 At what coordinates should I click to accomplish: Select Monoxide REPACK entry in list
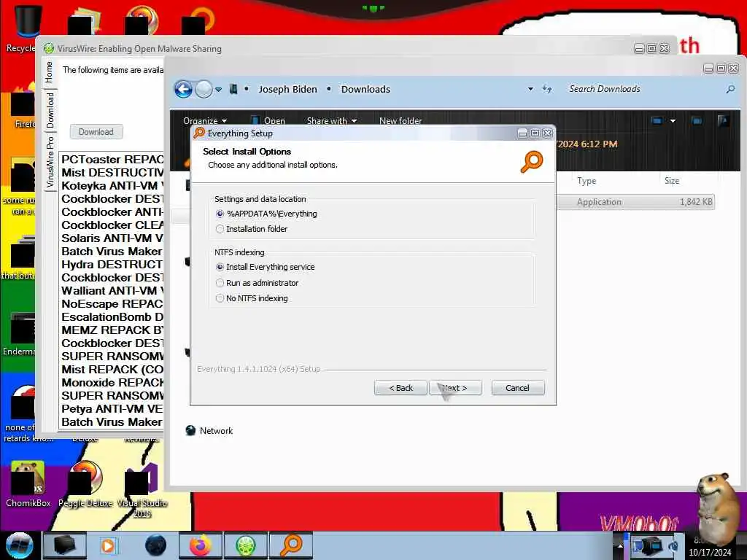tap(112, 382)
